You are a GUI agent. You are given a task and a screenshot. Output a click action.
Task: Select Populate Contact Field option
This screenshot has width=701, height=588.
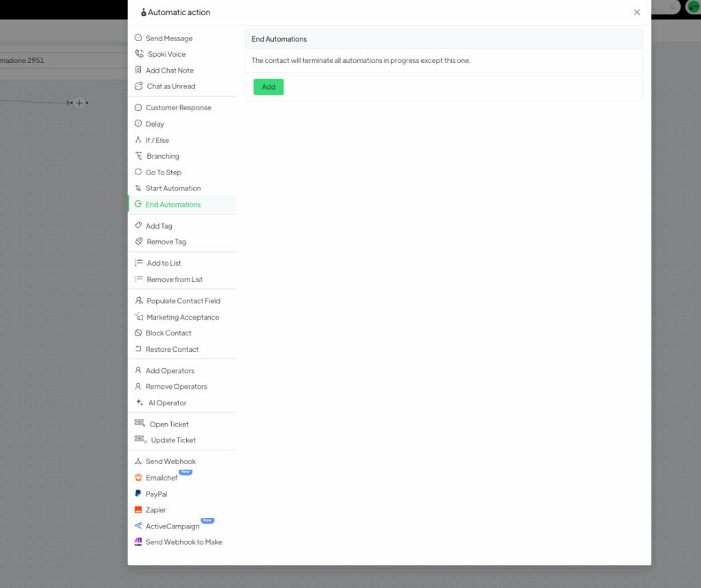click(x=183, y=301)
